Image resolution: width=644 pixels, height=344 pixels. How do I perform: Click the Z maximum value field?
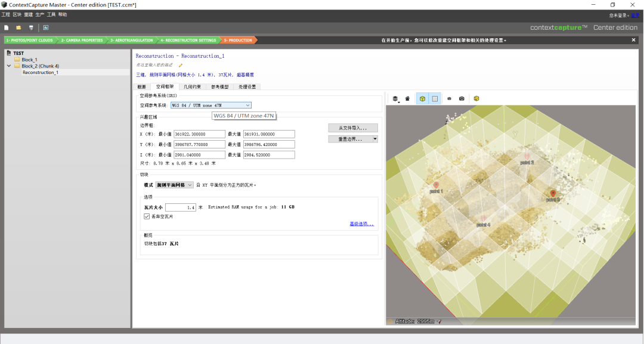pos(269,155)
